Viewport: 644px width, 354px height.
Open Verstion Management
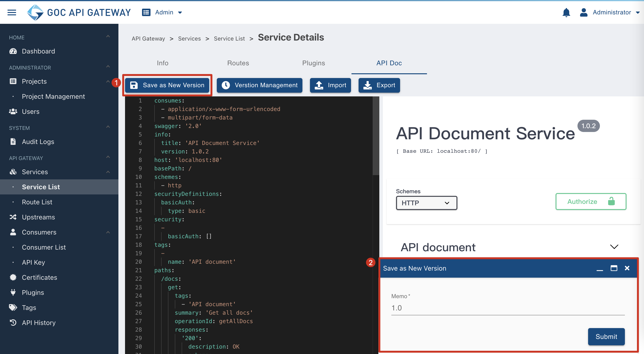point(259,85)
